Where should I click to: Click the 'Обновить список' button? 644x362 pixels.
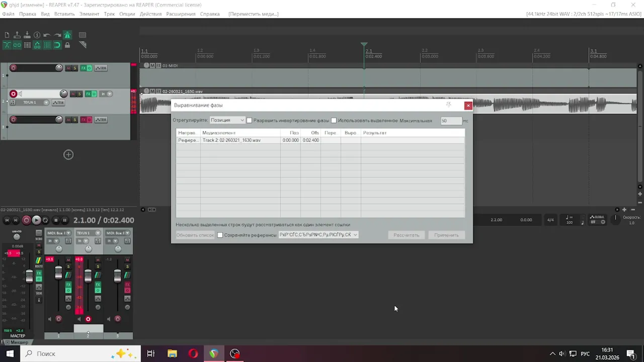(195, 235)
